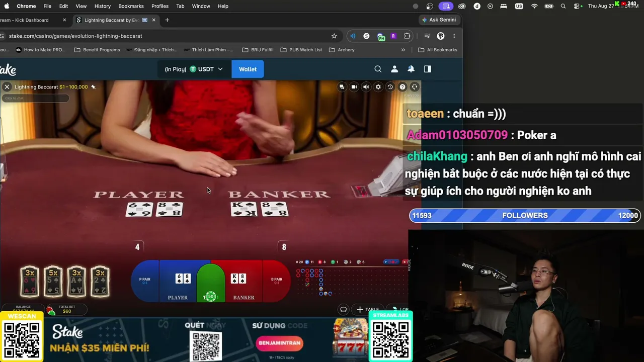Image resolution: width=644 pixels, height=362 pixels.
Task: Click the purple R extension icon
Action: tap(393, 36)
